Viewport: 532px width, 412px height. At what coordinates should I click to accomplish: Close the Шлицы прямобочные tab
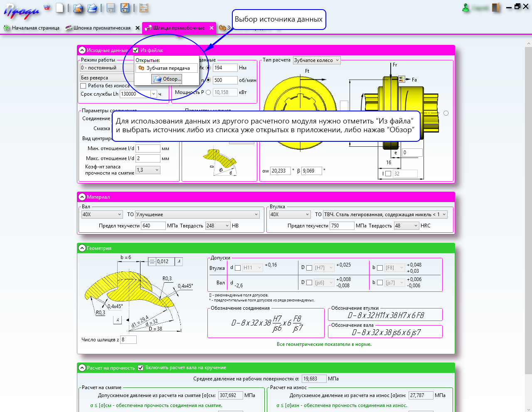pos(212,28)
